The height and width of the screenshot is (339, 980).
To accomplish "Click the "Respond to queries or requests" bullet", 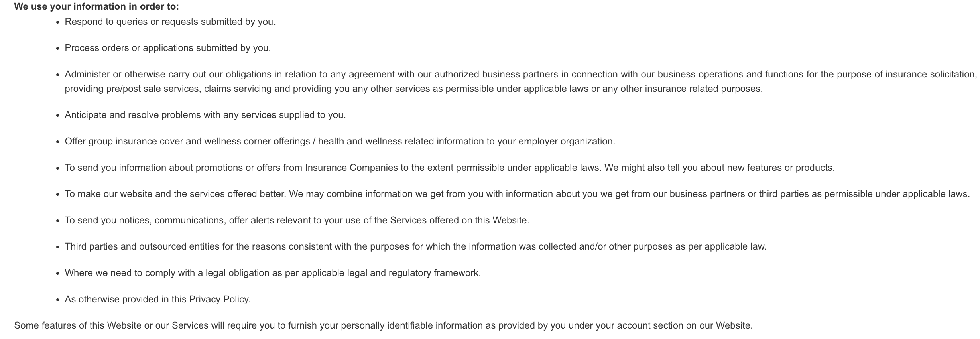I will [170, 22].
